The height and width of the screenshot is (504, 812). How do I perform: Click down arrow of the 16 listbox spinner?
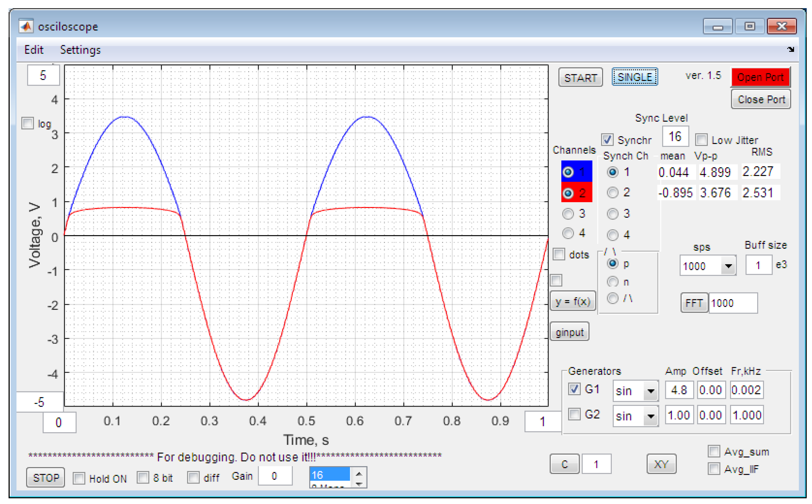click(358, 484)
